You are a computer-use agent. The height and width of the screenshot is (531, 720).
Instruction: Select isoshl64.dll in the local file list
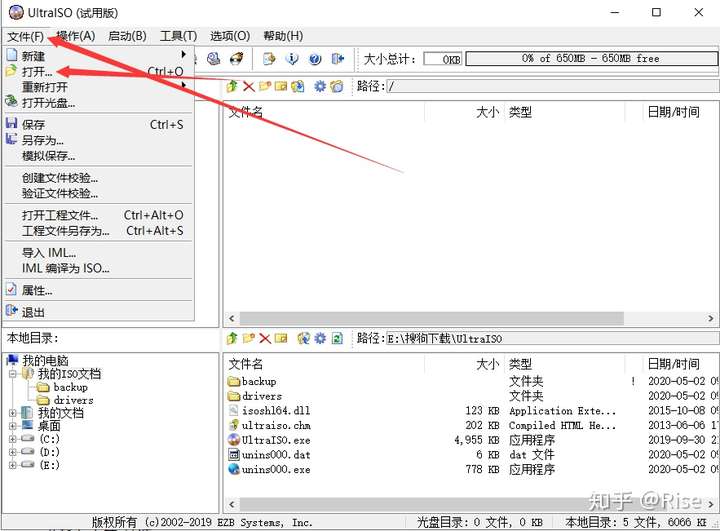click(x=276, y=410)
